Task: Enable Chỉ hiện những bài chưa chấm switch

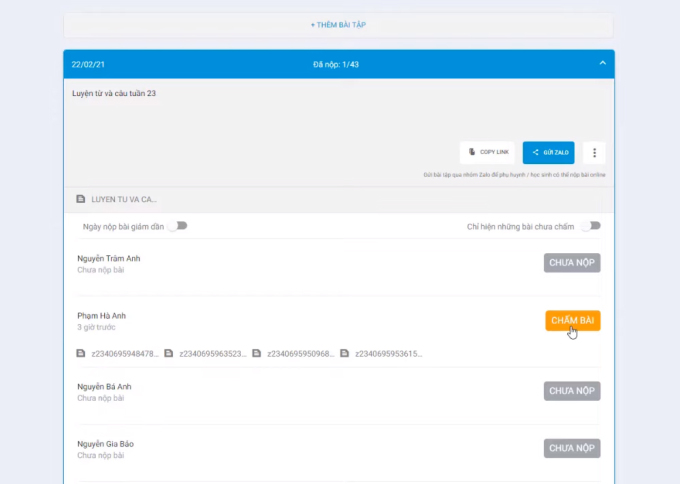Action: (592, 226)
